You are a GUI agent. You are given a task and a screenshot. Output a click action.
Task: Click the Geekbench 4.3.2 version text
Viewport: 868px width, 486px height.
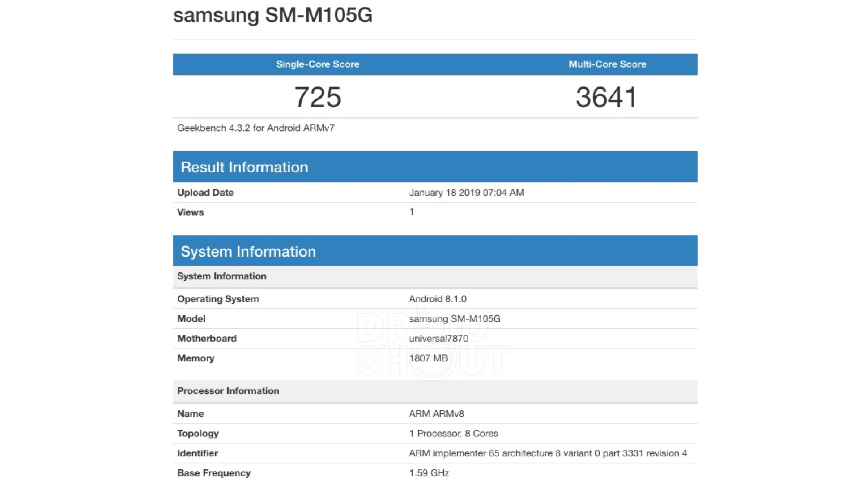coord(256,128)
